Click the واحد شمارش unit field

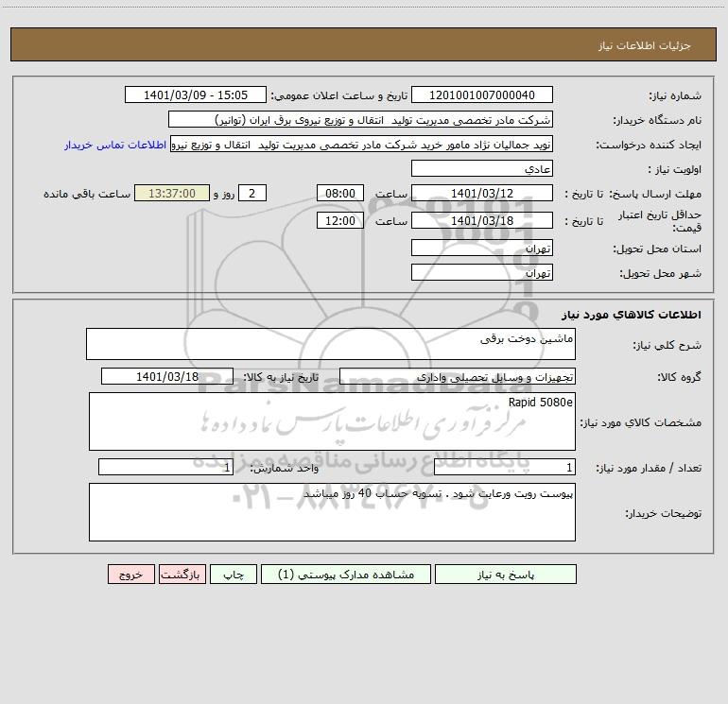[165, 467]
